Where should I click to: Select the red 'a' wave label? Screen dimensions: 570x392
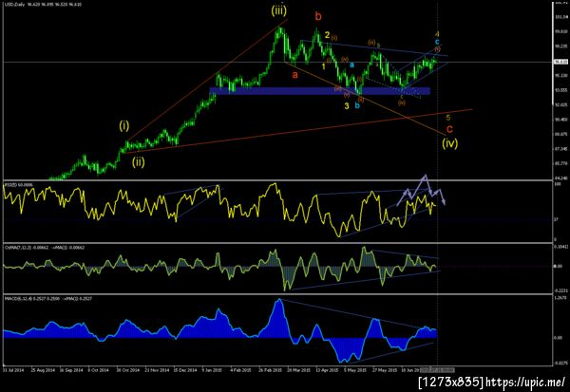pos(295,75)
